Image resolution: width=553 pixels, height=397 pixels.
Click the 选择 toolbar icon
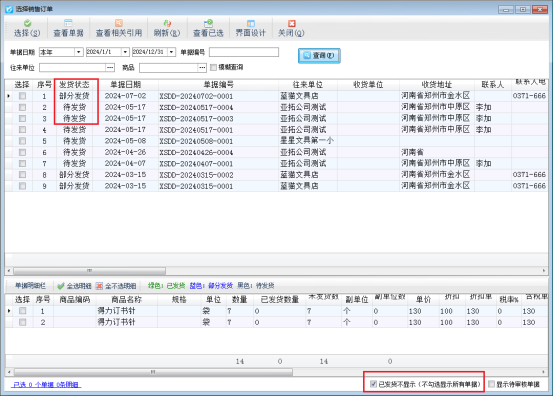[x=27, y=23]
